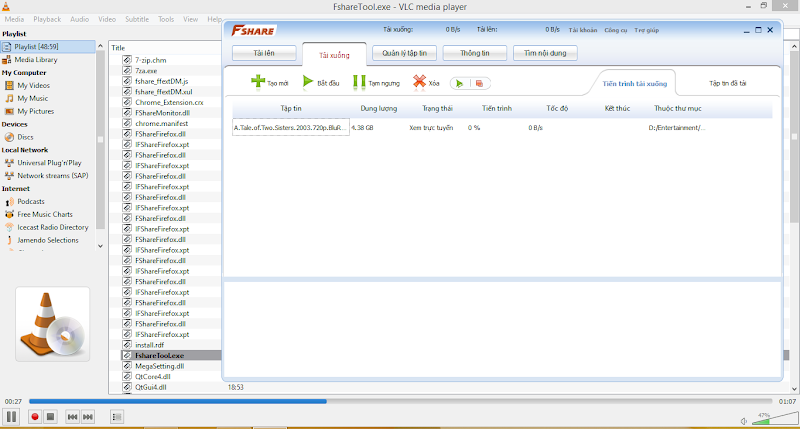Click sidebar scroll down arrow
The height and width of the screenshot is (429, 800).
click(101, 246)
